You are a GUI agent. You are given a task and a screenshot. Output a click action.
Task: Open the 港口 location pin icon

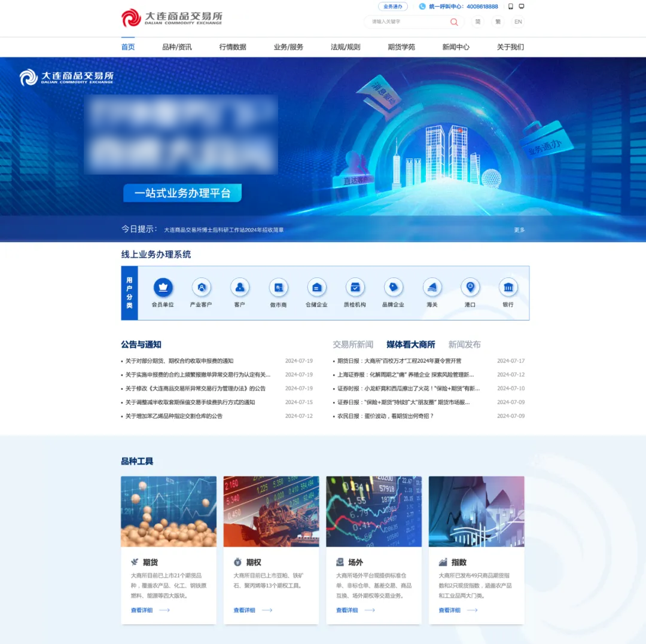coord(470,288)
